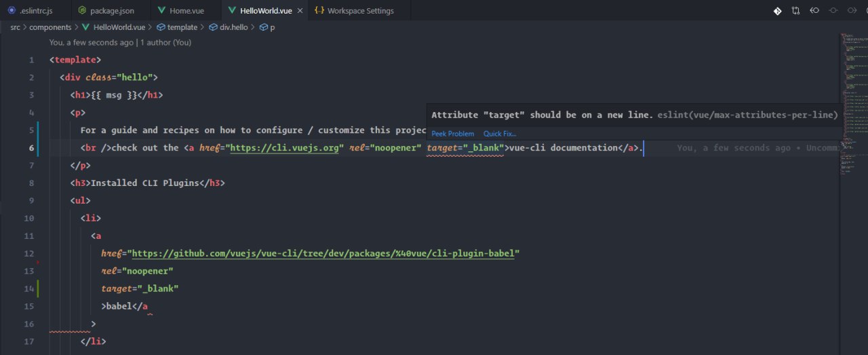
Task: Click '>babel</a' on line 15
Action: (x=125, y=306)
